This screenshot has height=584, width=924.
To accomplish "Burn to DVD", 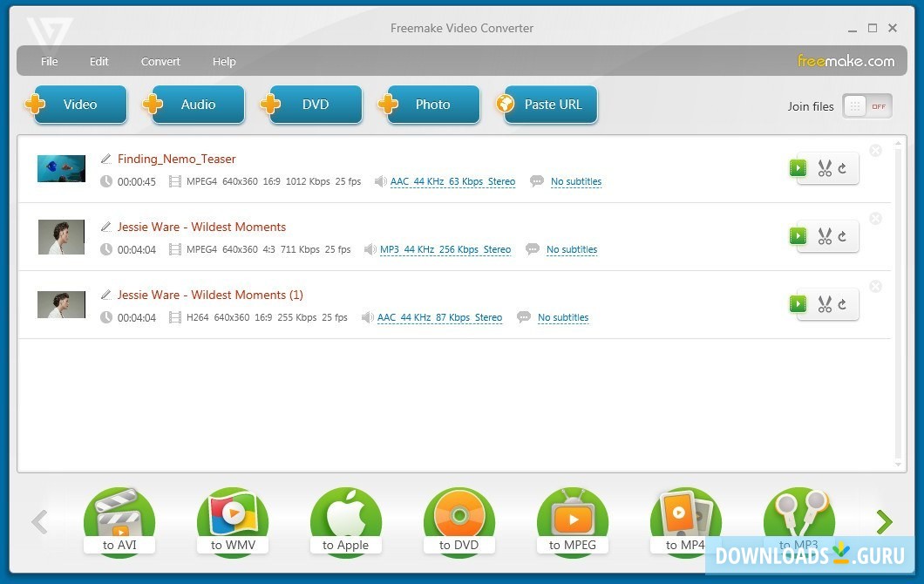I will (x=459, y=522).
